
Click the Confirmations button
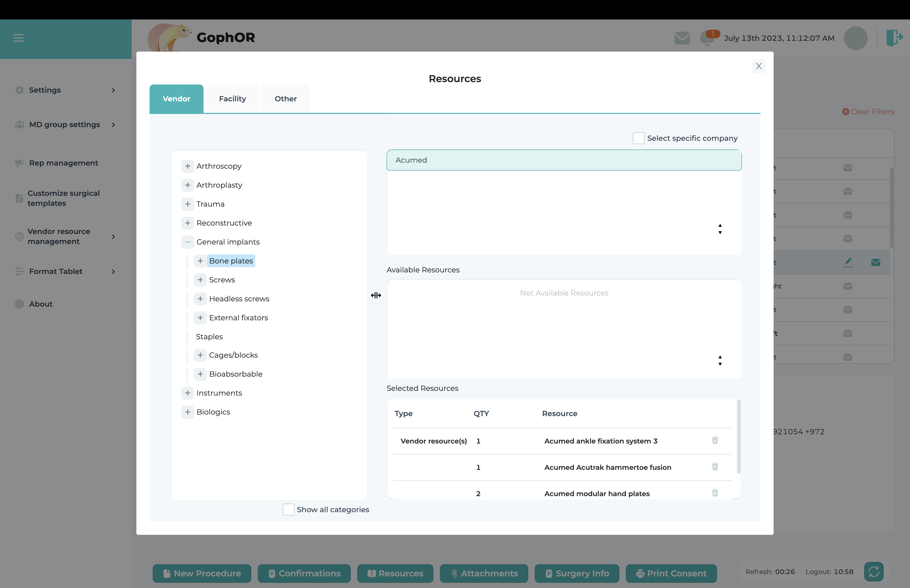(304, 573)
